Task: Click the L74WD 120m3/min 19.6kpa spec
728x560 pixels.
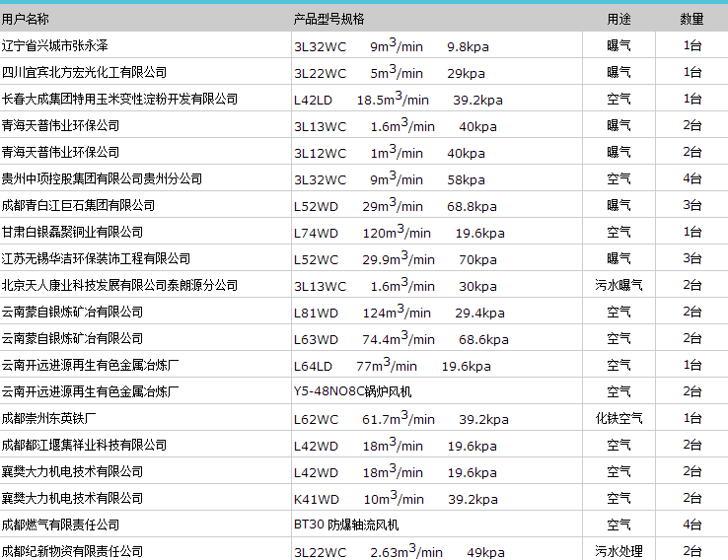Action: coord(400,232)
